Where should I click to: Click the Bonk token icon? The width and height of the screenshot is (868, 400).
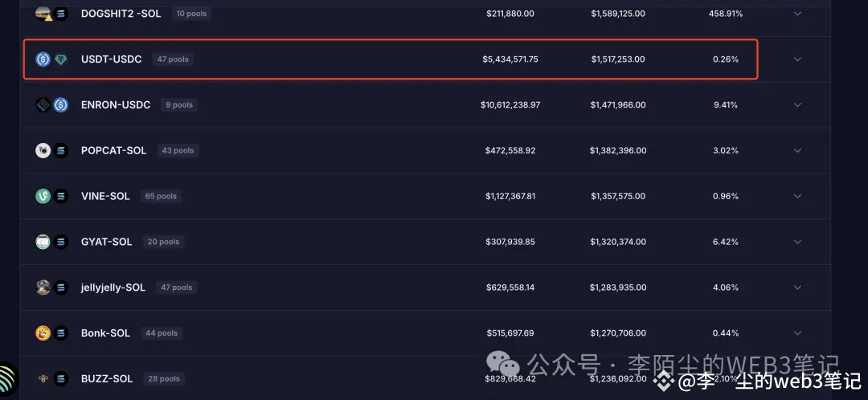coord(43,333)
